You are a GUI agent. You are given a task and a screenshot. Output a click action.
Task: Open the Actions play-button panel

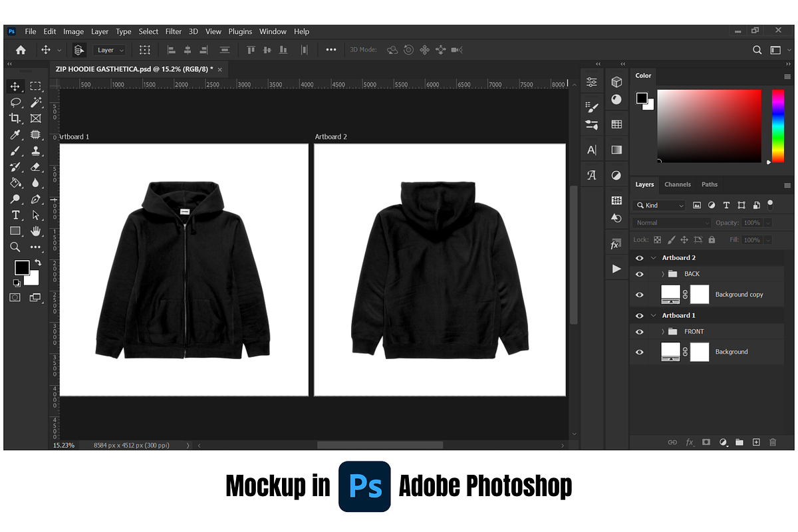tap(616, 269)
